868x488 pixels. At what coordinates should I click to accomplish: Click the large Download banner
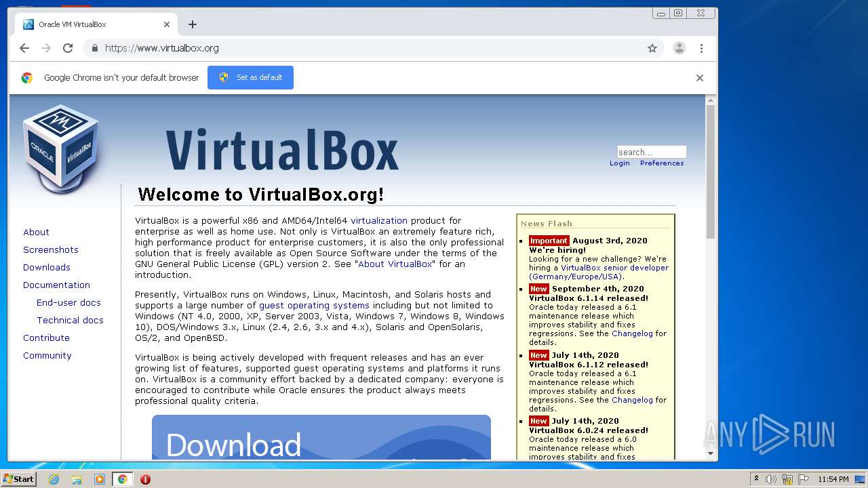(321, 437)
